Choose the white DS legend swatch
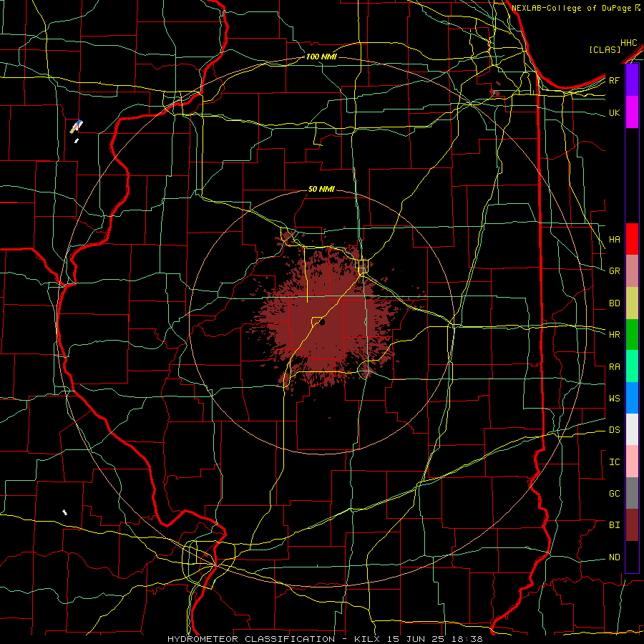The height and width of the screenshot is (644, 644). click(x=632, y=429)
